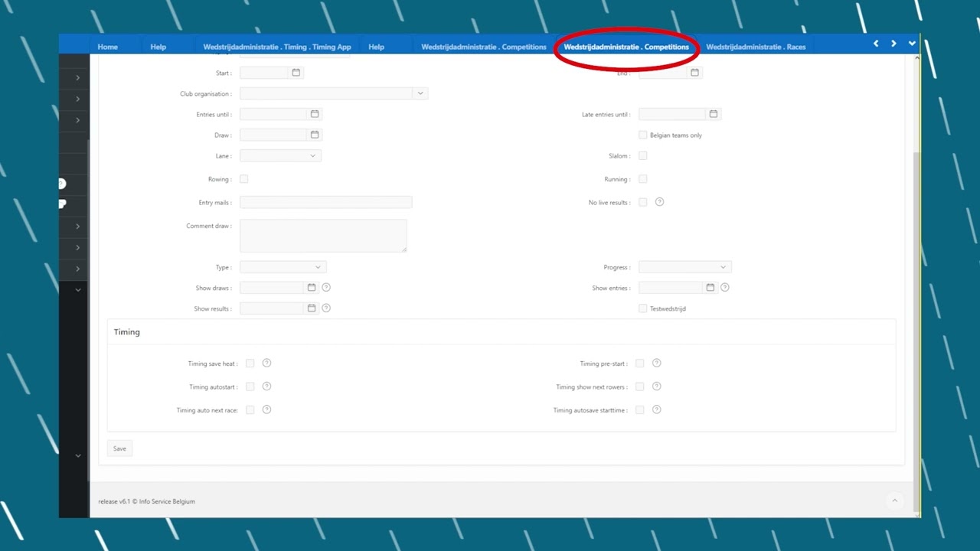
Task: Show help for Timing auto next race
Action: click(266, 410)
